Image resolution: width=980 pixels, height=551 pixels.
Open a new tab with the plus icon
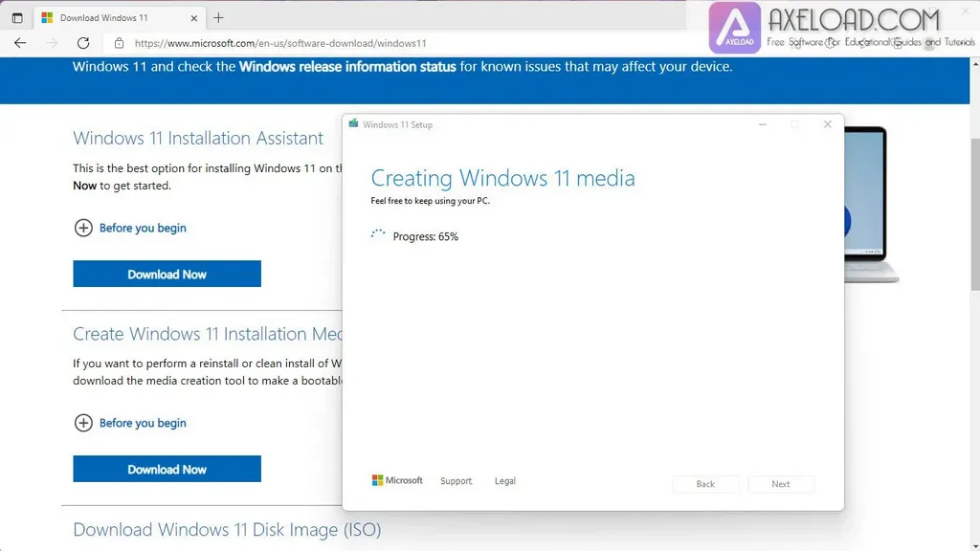pos(218,18)
